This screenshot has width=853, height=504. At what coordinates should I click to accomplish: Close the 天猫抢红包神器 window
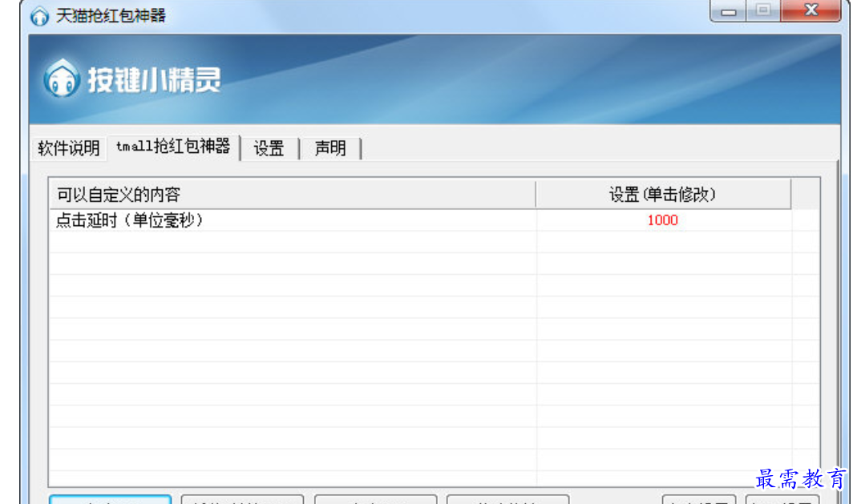coord(811,10)
